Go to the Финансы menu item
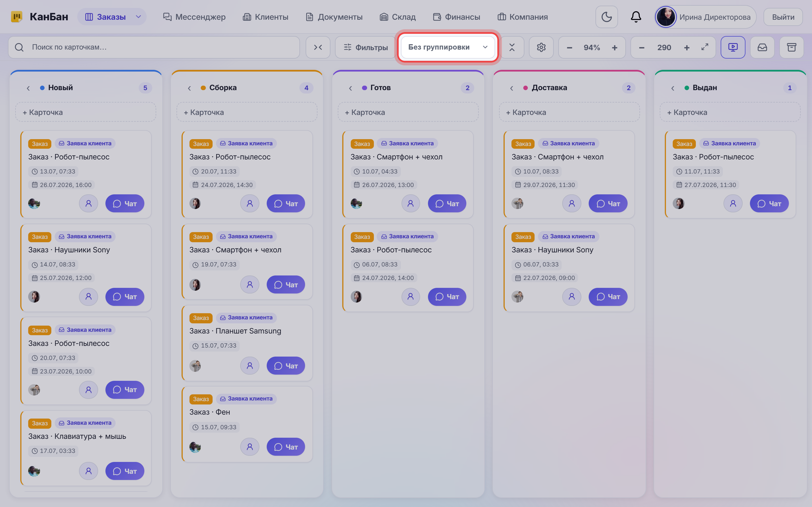Image resolution: width=812 pixels, height=507 pixels. [x=456, y=17]
